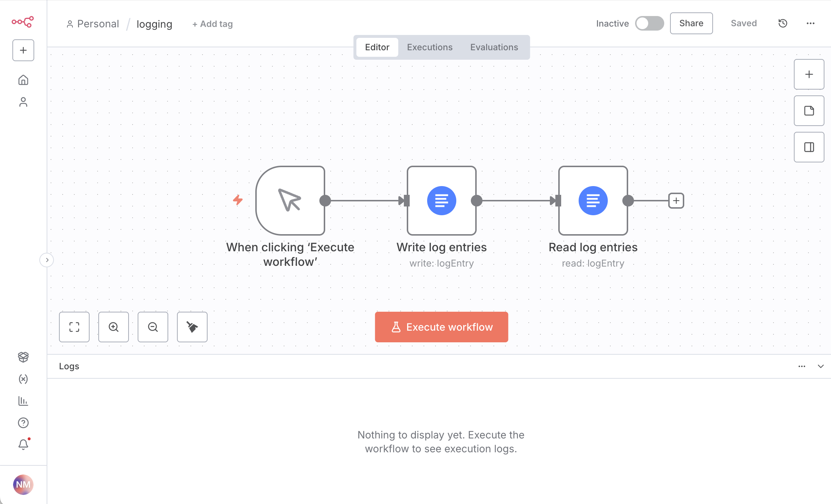Add a sticky note from the right panel
The image size is (831, 504).
click(x=809, y=111)
